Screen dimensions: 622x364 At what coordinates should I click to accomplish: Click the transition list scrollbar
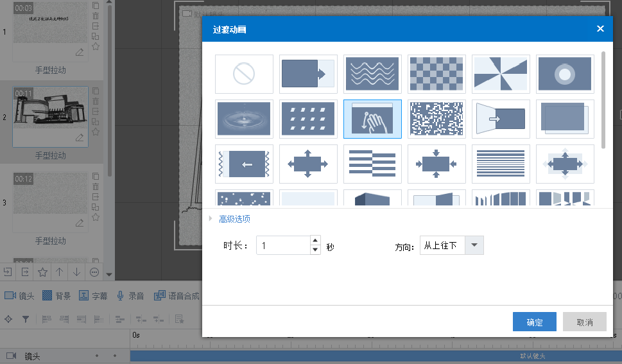pos(603,100)
